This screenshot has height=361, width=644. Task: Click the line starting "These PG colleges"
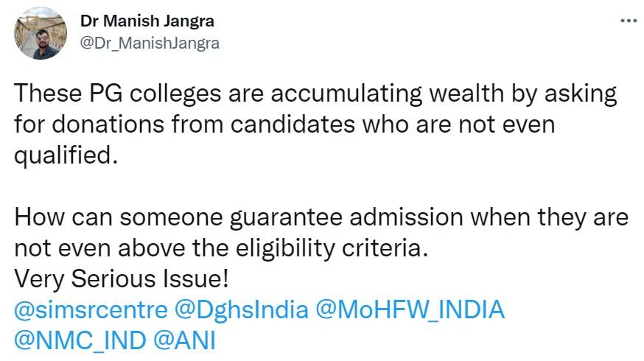tap(315, 94)
